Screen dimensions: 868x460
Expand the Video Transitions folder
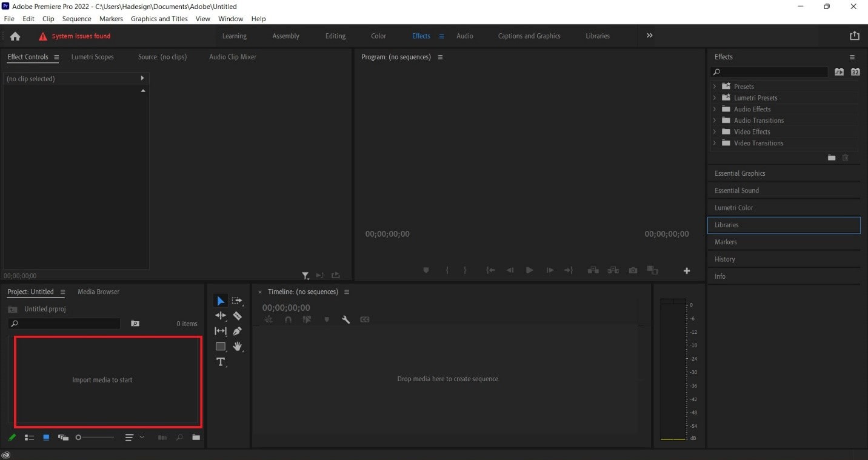coord(715,143)
